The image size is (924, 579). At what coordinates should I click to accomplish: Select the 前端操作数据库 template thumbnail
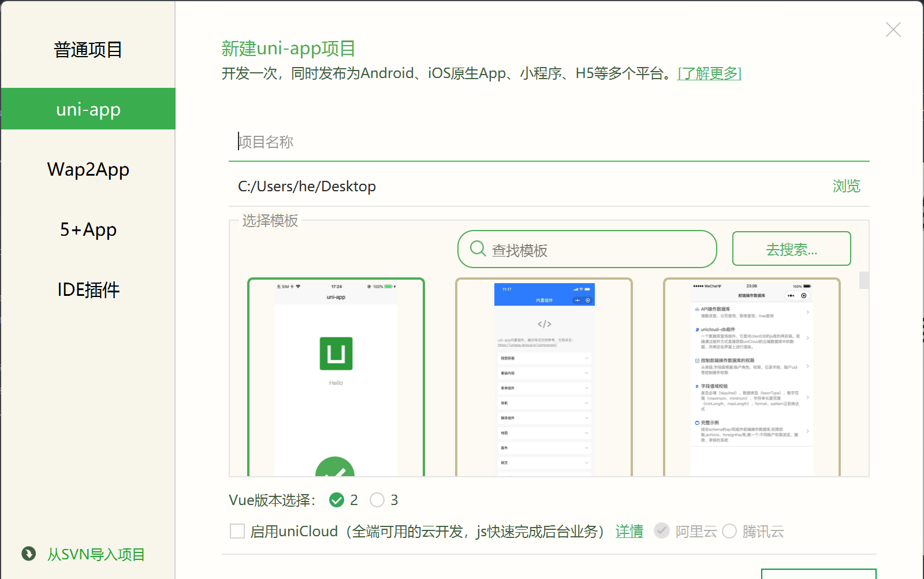[x=752, y=377]
